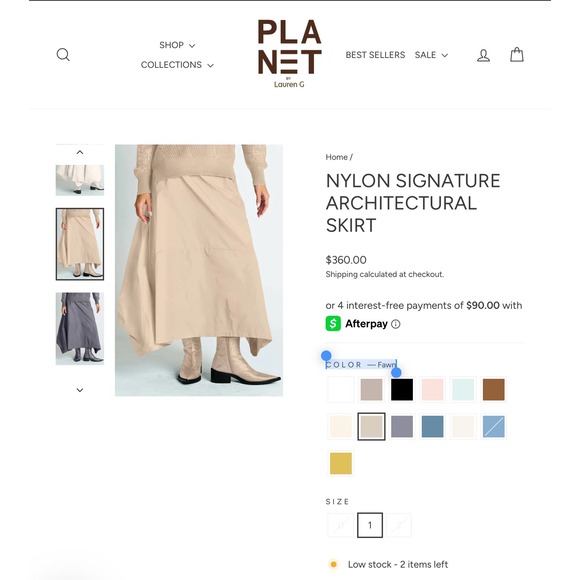Screen dimensions: 580x580
Task: Click the green Afterpay logo icon
Action: [333, 324]
